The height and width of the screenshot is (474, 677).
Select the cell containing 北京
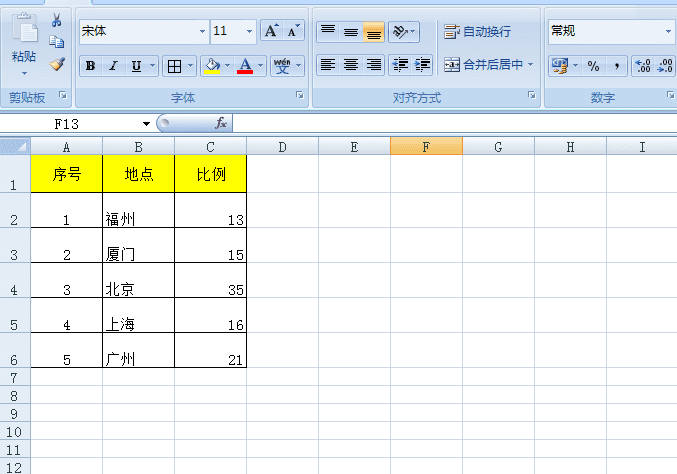139,280
